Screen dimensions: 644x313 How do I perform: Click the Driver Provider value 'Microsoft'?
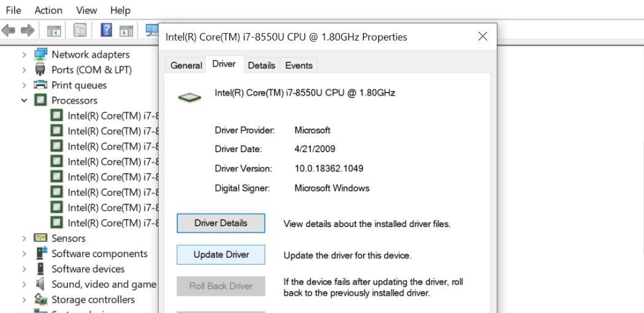tap(312, 130)
